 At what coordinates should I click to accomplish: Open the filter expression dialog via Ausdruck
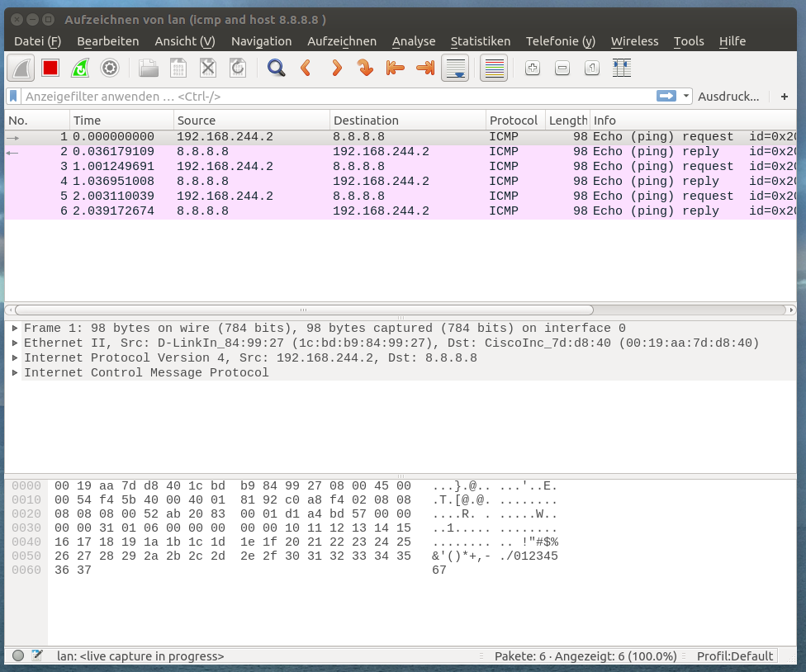(728, 97)
